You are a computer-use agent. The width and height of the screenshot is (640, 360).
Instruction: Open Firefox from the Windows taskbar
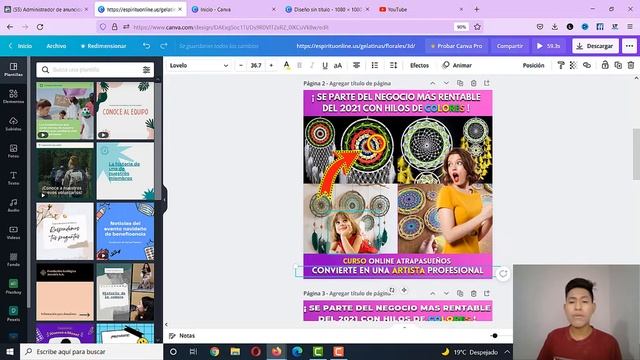(276, 351)
